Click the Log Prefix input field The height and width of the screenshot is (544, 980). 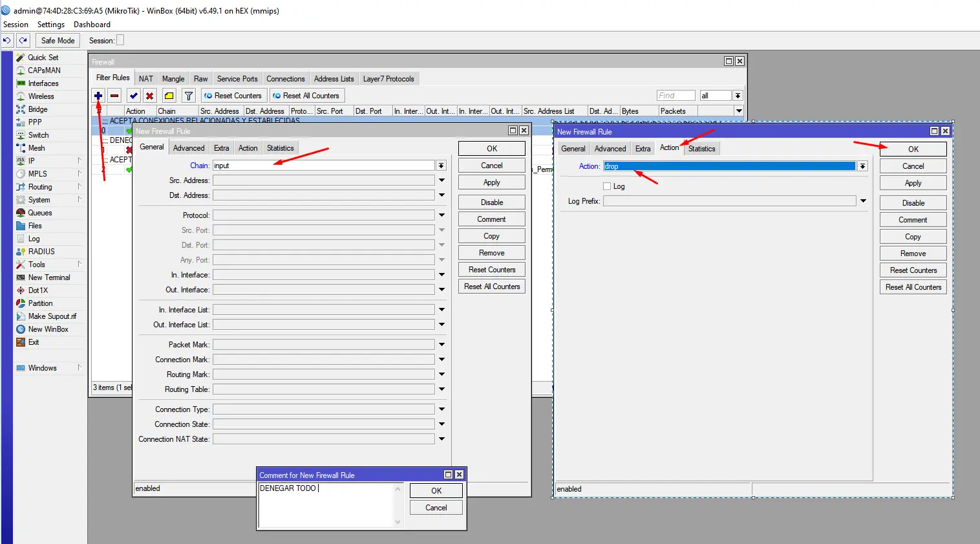pos(730,201)
